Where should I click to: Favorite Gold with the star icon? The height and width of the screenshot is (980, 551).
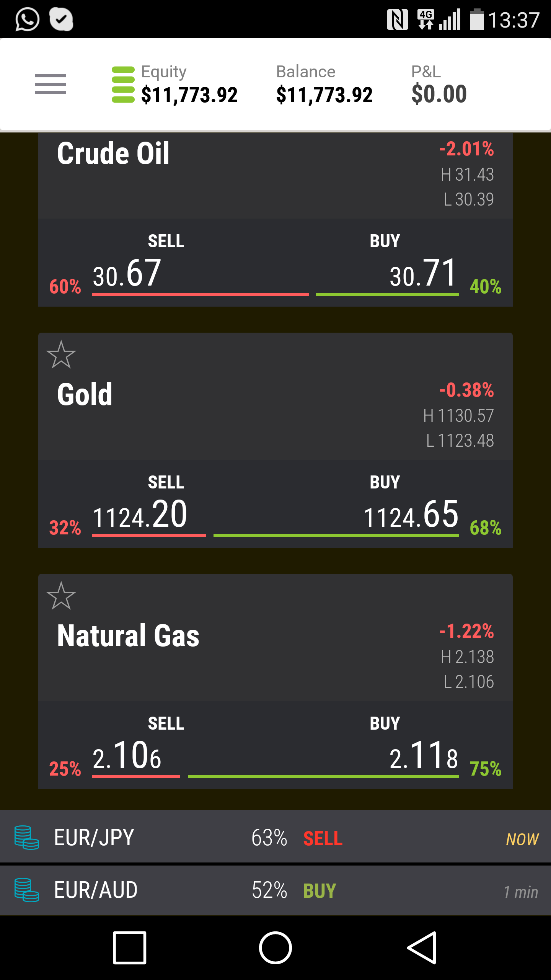(x=61, y=355)
